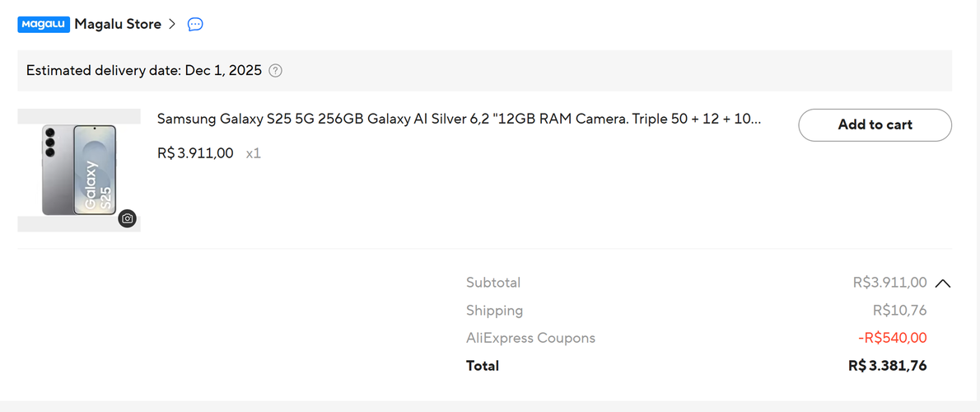Open the store via the arrow after Magalu Store

click(x=173, y=25)
